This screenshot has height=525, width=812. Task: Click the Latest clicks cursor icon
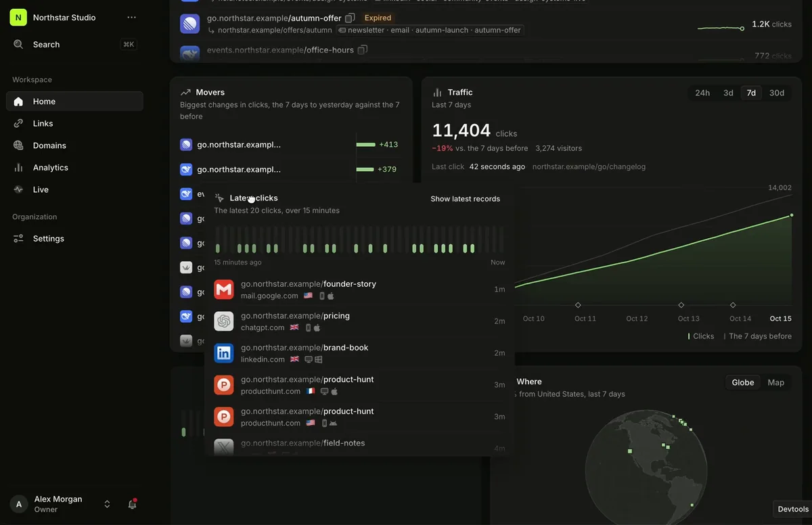219,198
